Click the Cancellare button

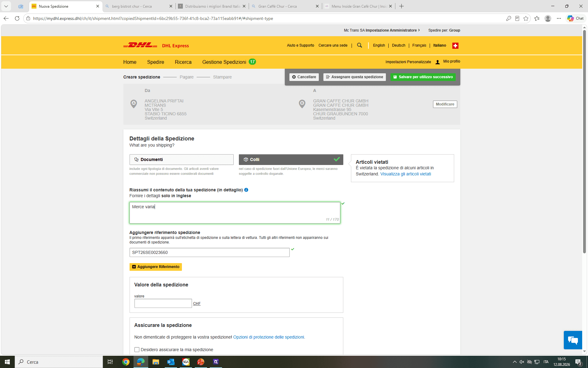point(304,77)
